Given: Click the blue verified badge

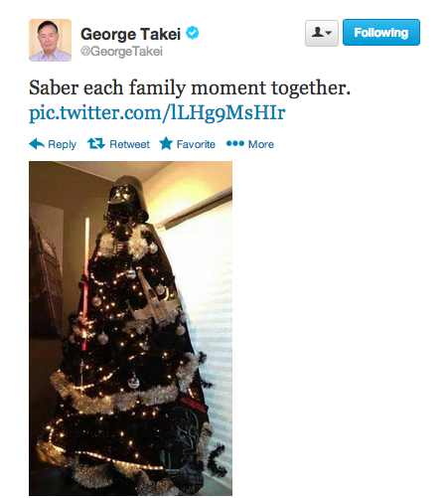Looking at the screenshot, I should (193, 33).
